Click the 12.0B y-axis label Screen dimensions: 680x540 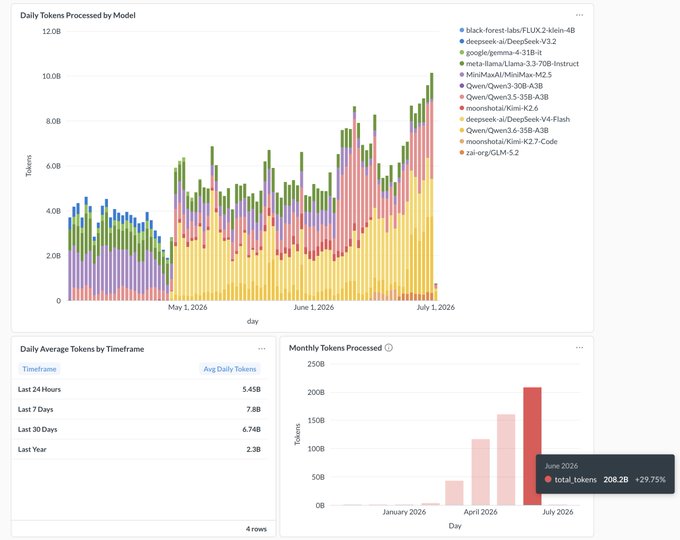(51, 31)
